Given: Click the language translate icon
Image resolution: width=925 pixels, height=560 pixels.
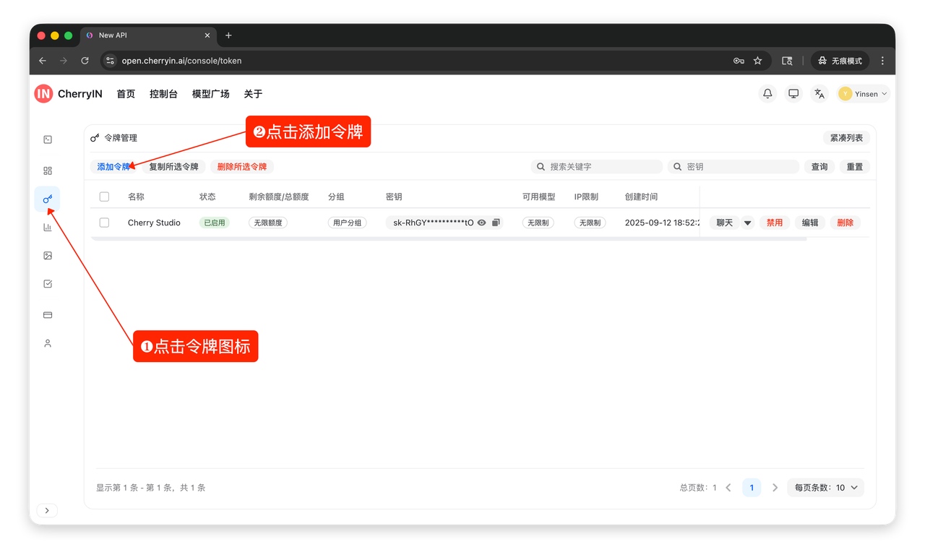Looking at the screenshot, I should [x=819, y=94].
